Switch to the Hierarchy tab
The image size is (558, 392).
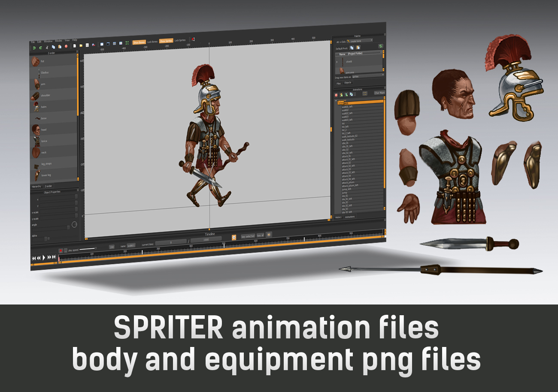36,186
